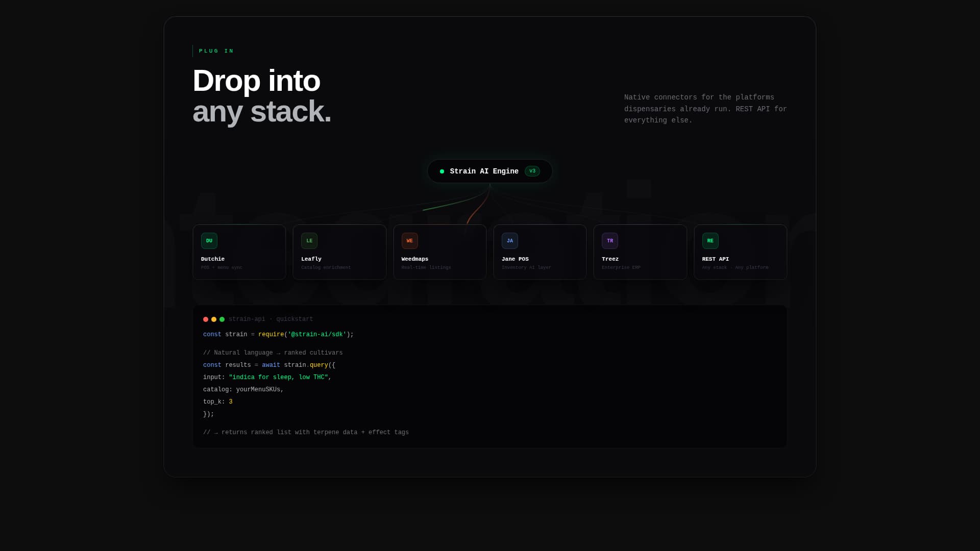Open the Dutchie POS + menu sync card
Viewport: 980px width, 551px height.
click(239, 252)
